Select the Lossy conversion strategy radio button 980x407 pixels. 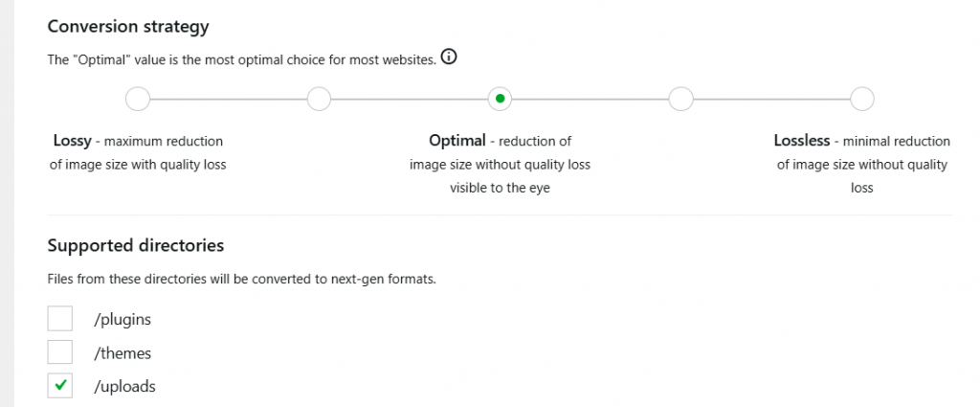coord(138,98)
